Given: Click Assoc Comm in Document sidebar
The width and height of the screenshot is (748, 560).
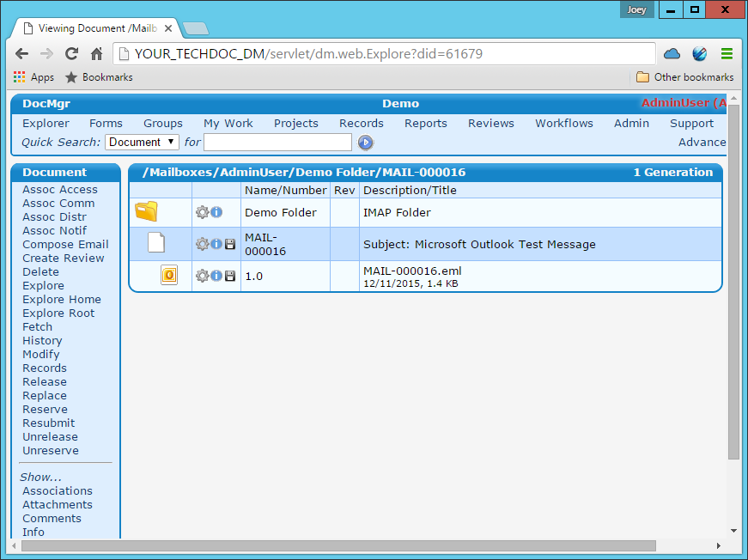Looking at the screenshot, I should click(x=58, y=204).
